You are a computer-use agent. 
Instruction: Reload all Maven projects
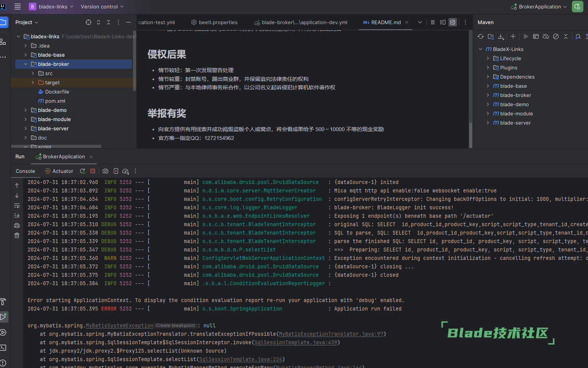pos(481,36)
